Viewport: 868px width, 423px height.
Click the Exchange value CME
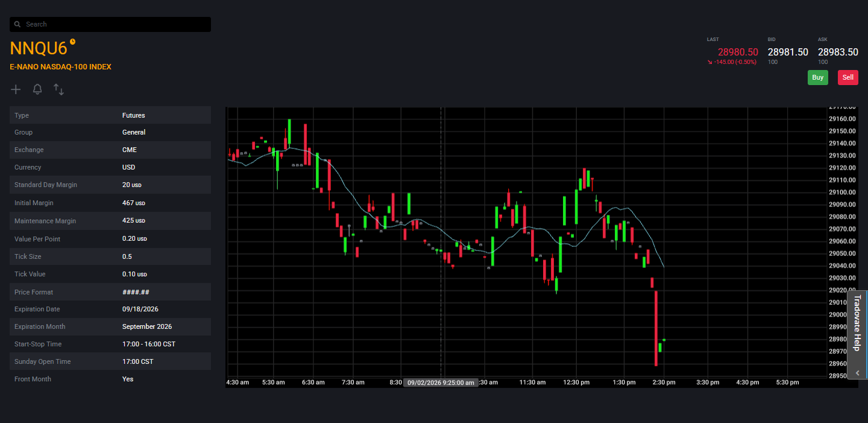coord(129,150)
